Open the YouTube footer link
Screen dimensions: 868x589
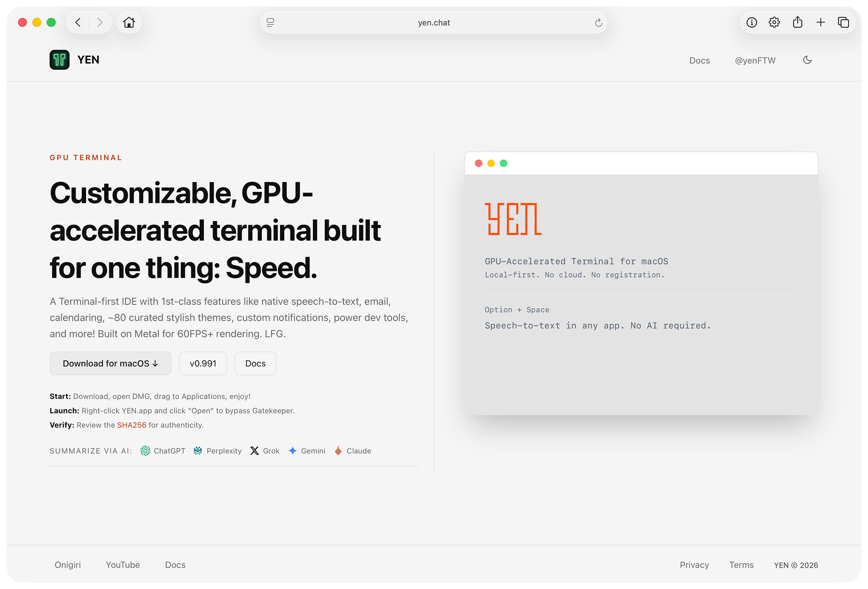point(123,565)
